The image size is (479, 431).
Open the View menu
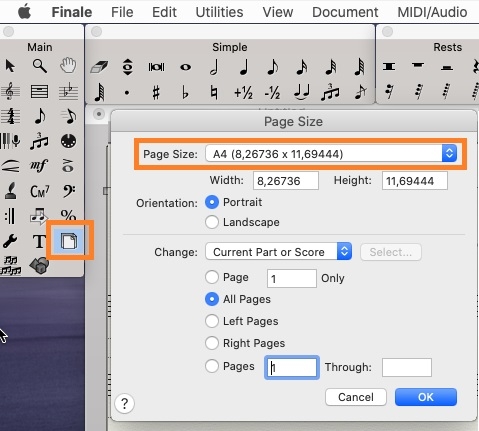click(x=278, y=12)
